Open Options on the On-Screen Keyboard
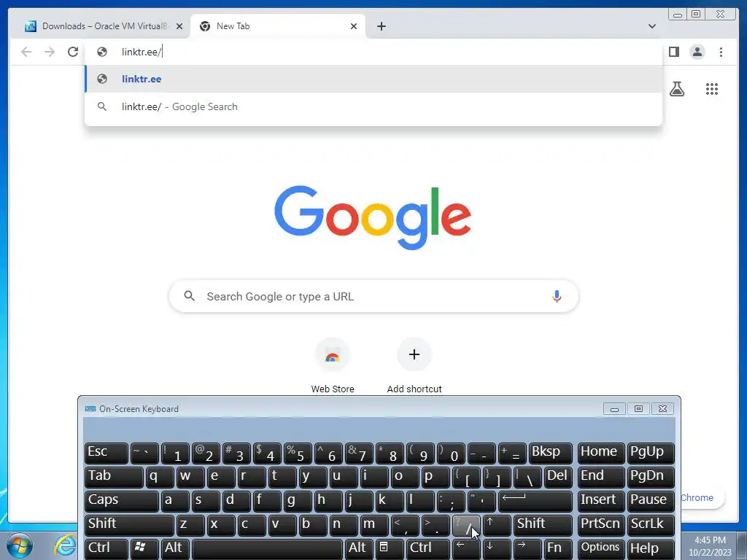This screenshot has width=747, height=560. click(601, 549)
